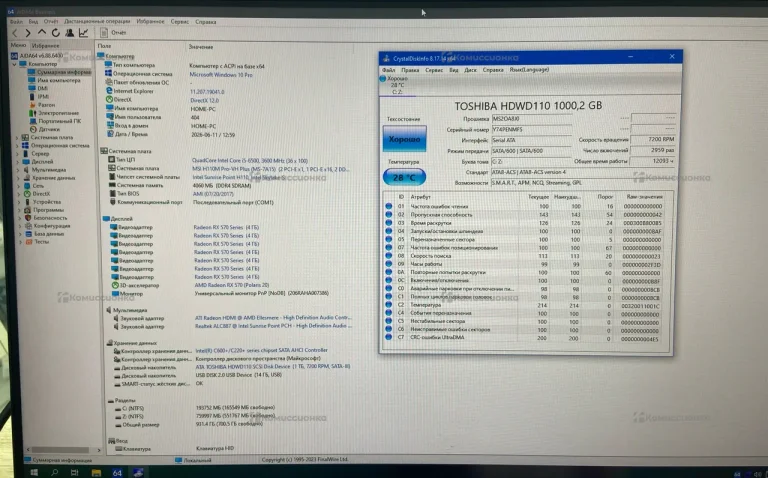
Task: Open CrystalDiskInfo Правка menu
Action: [410, 70]
